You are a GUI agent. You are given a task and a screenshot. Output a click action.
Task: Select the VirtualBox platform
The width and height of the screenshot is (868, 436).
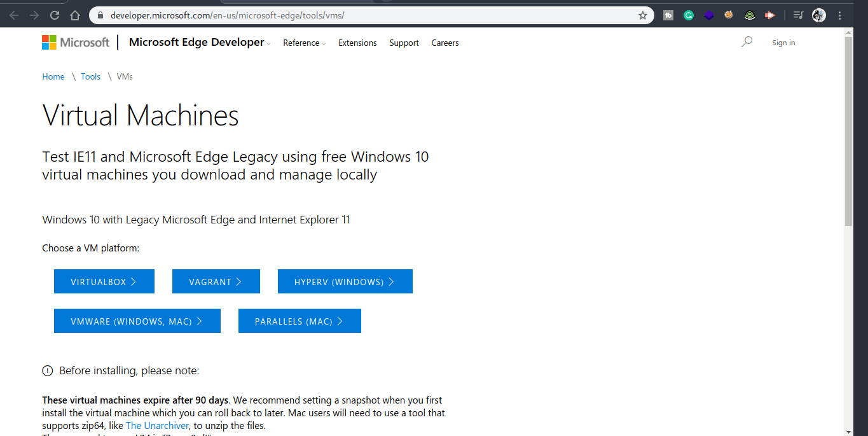tap(104, 281)
